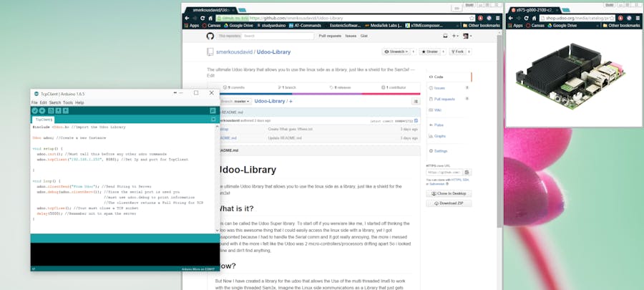Expand the GitHub user avatar dropdown
The width and height of the screenshot is (644, 290).
click(467, 36)
